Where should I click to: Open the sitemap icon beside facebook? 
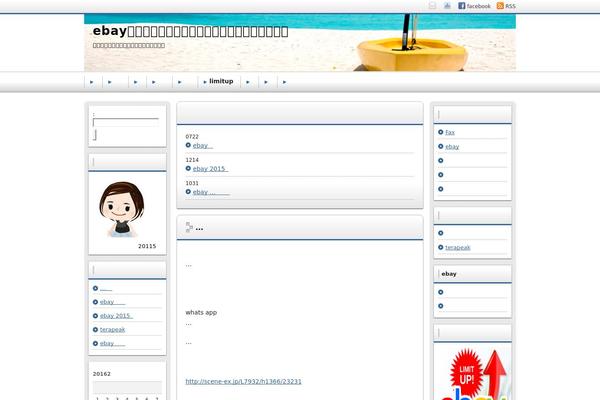tap(447, 6)
